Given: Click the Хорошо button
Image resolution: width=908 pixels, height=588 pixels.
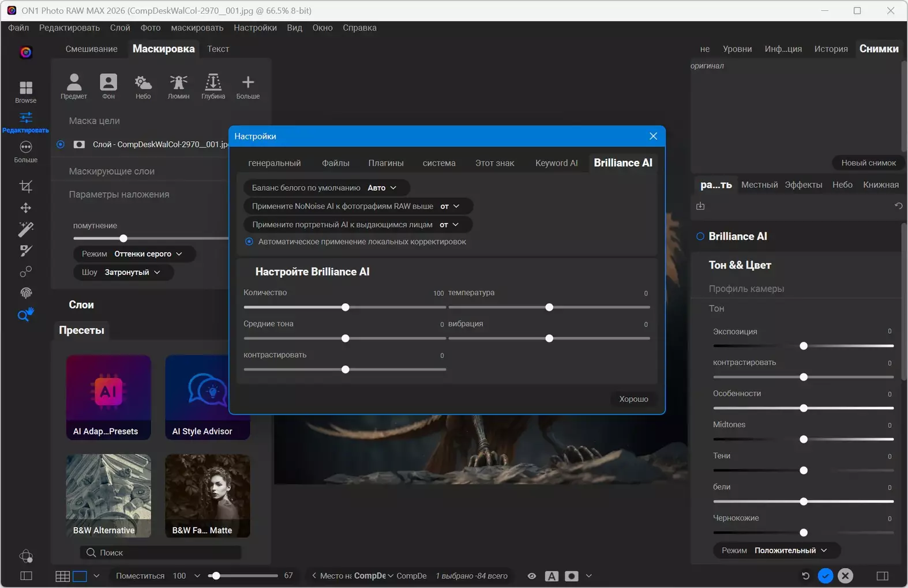Looking at the screenshot, I should tap(633, 399).
